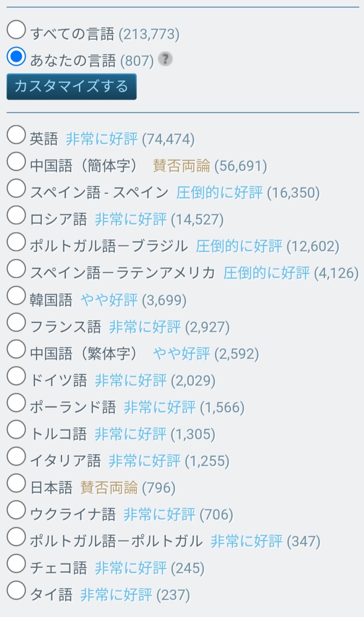Choose the 日本語 radio button
Viewport: 364px width, 617px height.
(16, 483)
